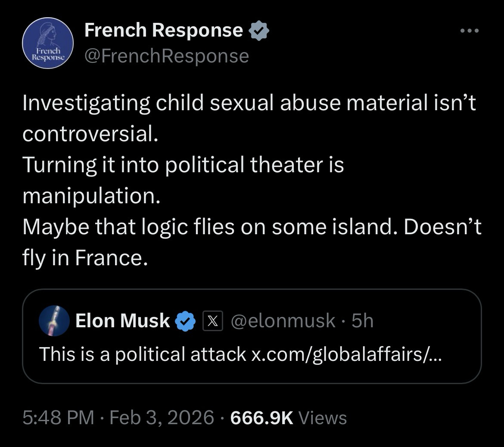
Task: Click the 5:48 PM post time
Action: click(58, 417)
